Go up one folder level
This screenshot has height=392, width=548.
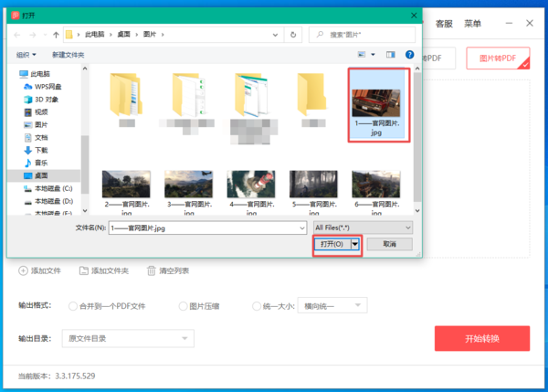[x=56, y=35]
